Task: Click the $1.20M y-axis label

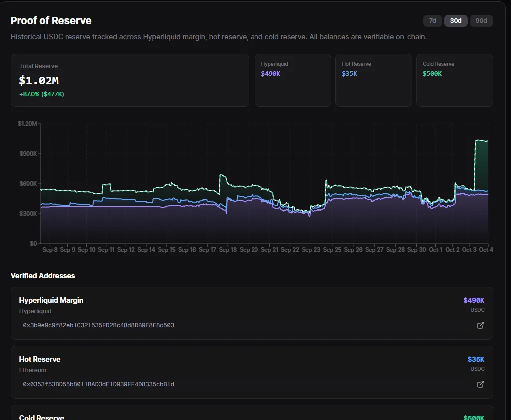Action: pyautogui.click(x=27, y=123)
